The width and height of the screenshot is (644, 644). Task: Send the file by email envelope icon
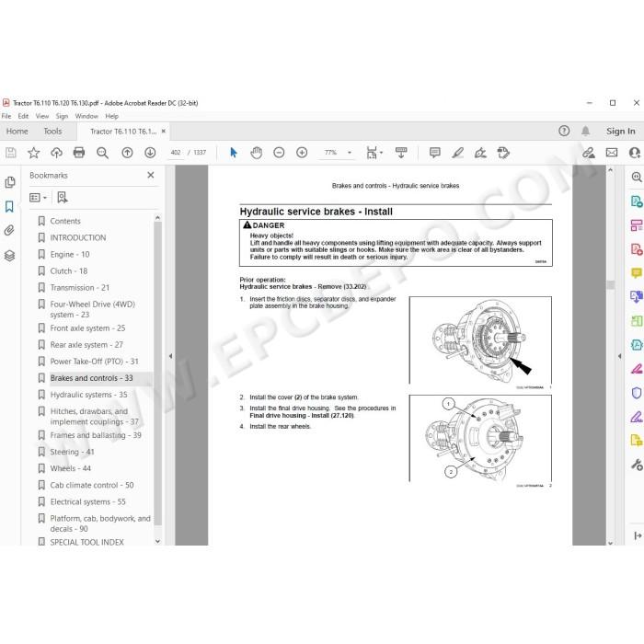[612, 153]
